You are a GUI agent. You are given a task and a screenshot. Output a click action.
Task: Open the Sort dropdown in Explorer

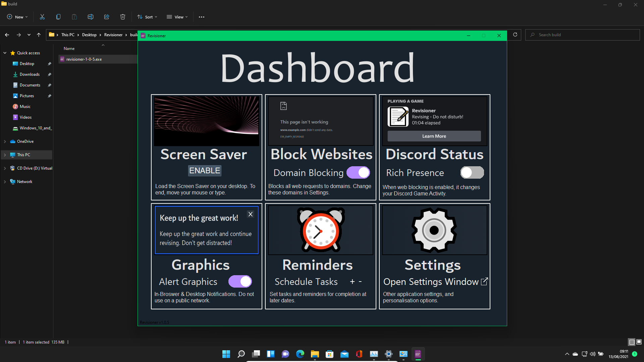[x=147, y=17]
